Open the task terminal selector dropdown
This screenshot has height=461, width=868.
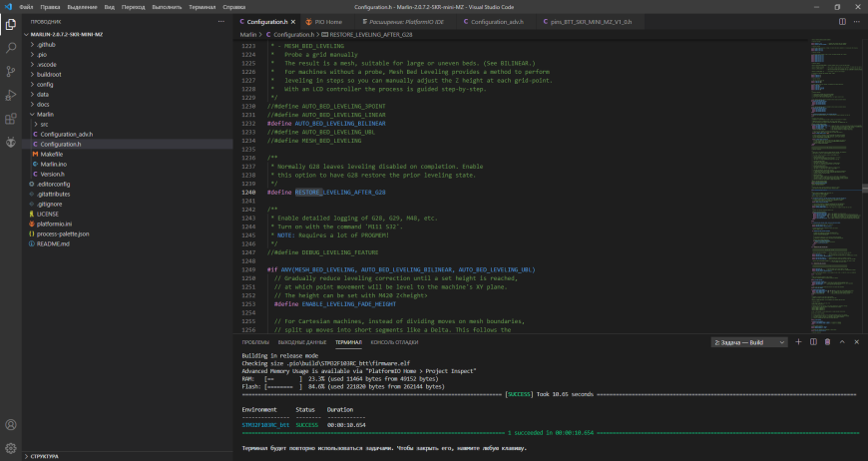[749, 342]
